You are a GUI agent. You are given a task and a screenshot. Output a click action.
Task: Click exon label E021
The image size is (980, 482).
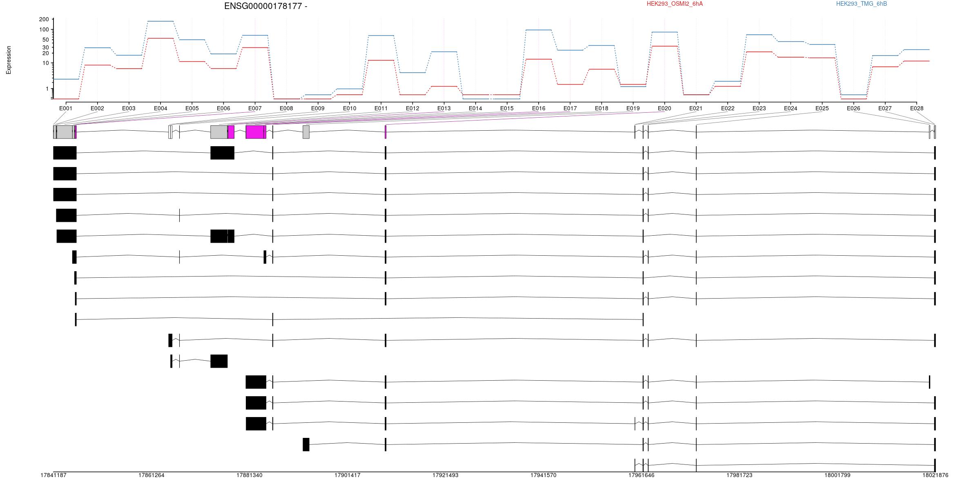click(696, 108)
